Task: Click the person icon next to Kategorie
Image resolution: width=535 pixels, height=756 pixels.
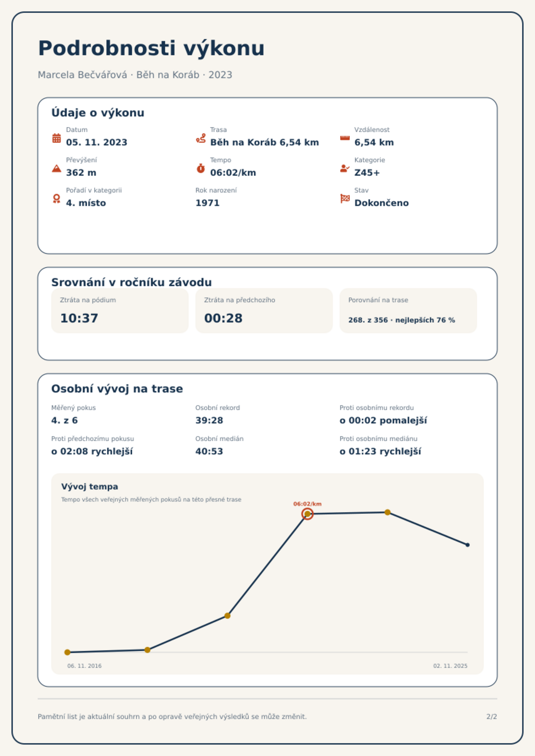Action: (x=345, y=168)
